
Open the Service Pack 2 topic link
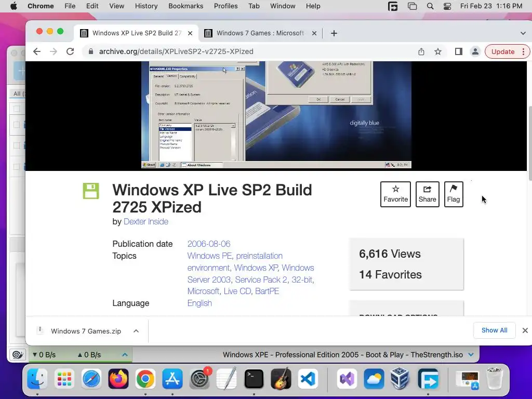coord(261,280)
